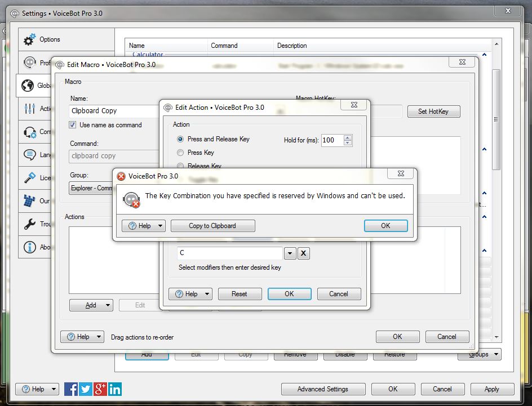
Task: Open Help dropdown in error dialog
Action: coord(144,226)
